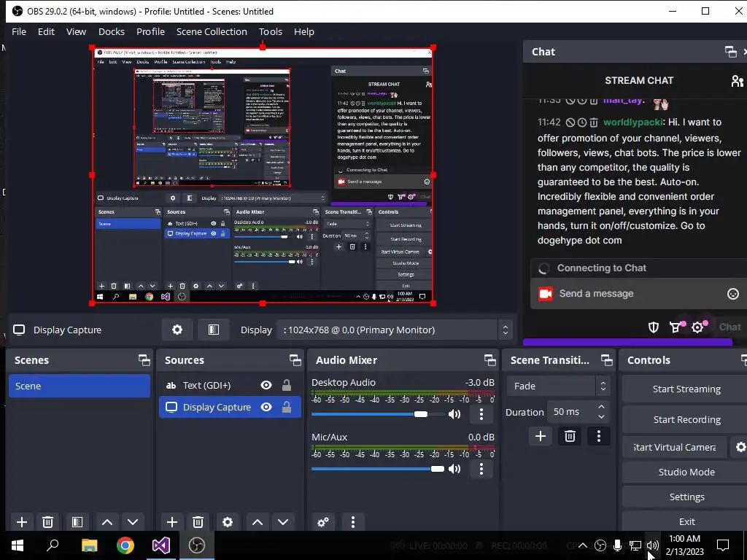747x560 pixels.
Task: Add a scene transition with plus icon
Action: [x=541, y=436]
